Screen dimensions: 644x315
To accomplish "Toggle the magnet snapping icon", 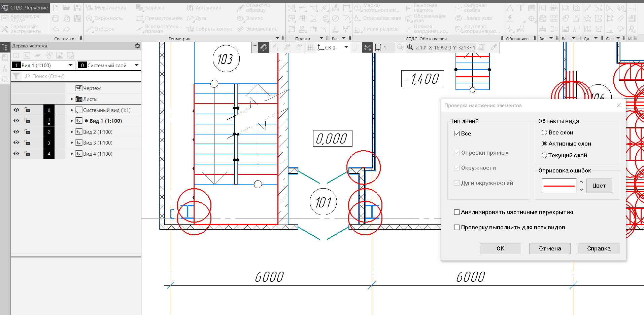I will pyautogui.click(x=264, y=48).
